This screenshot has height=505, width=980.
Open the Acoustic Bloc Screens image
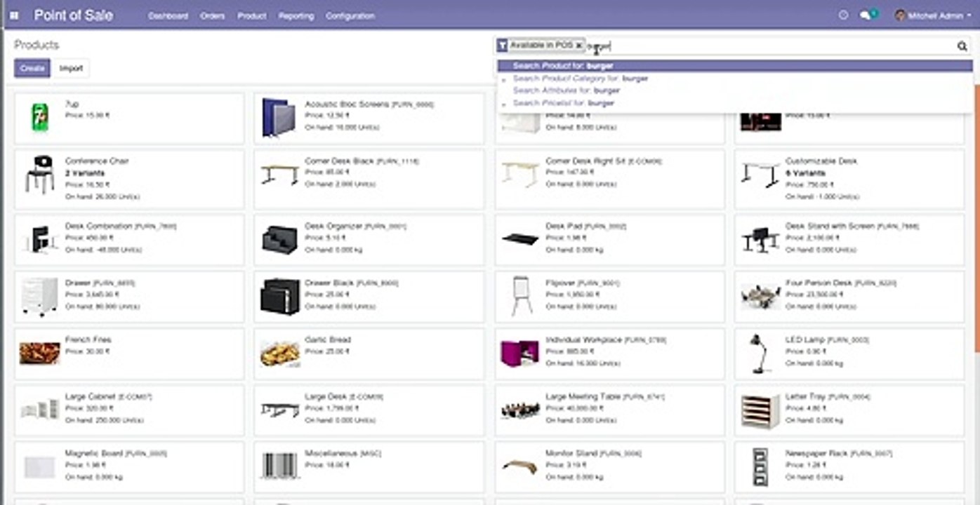pyautogui.click(x=280, y=117)
